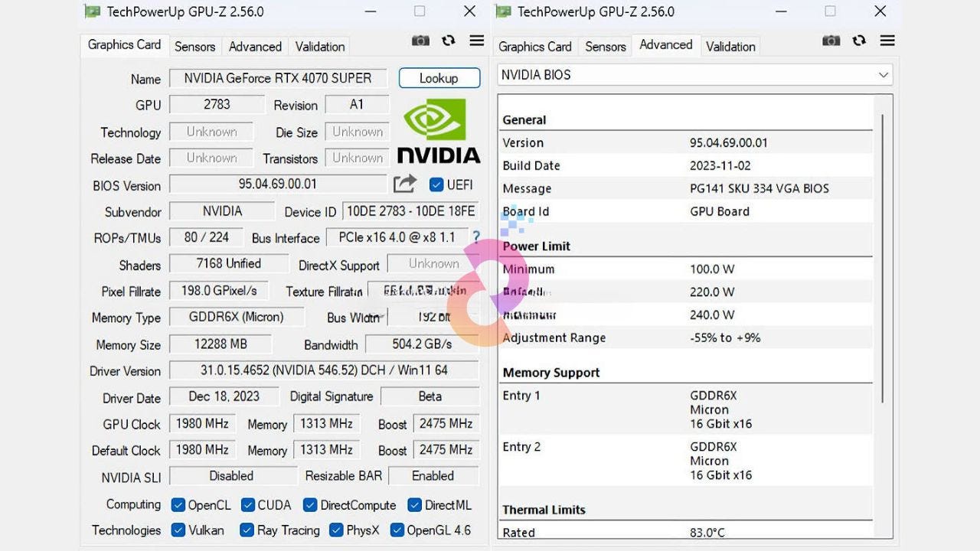Click the vertical scrollbar in Advanced panel

click(883, 259)
